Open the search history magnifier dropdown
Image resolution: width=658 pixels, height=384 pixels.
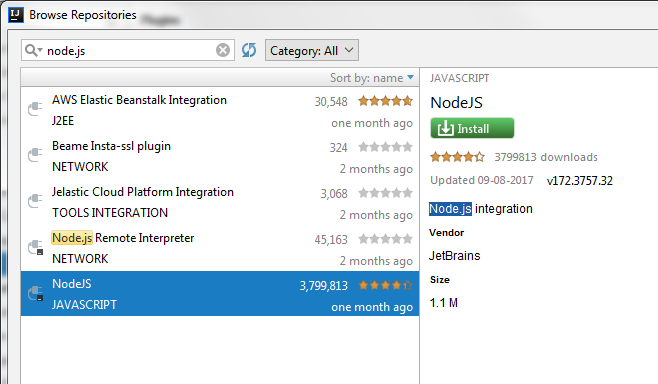click(x=34, y=50)
